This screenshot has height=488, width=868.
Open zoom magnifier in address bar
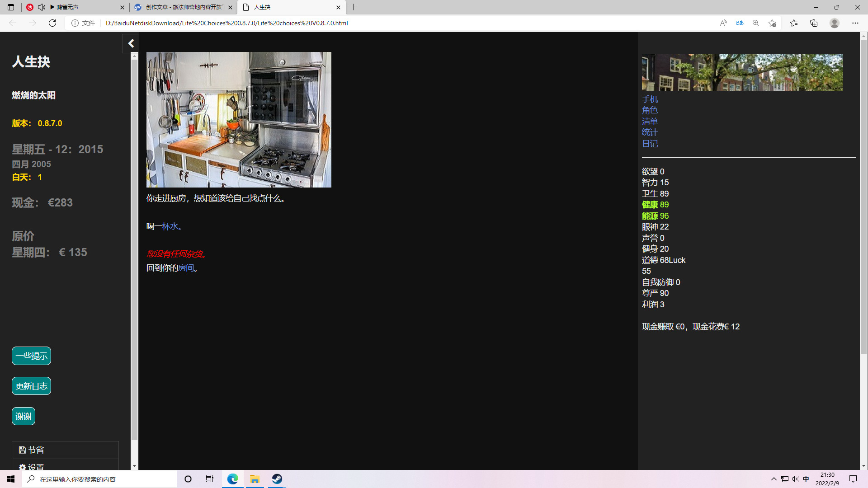pyautogui.click(x=756, y=23)
